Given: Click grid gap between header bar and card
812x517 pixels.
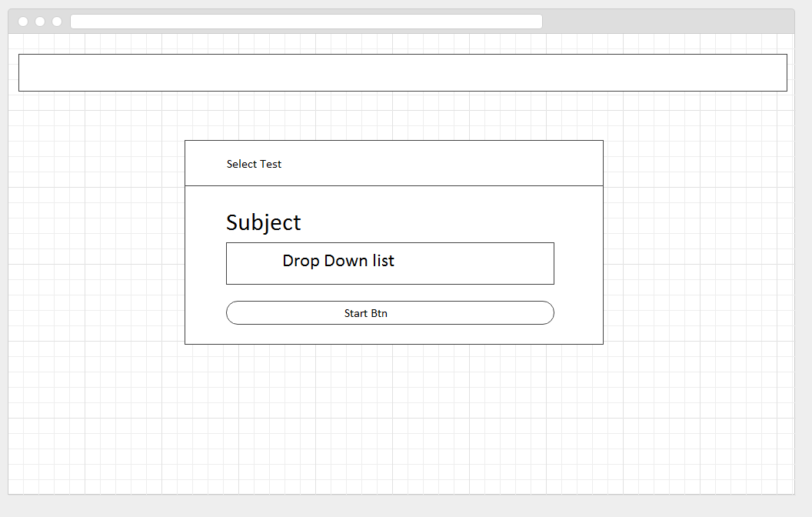Looking at the screenshot, I should click(394, 115).
